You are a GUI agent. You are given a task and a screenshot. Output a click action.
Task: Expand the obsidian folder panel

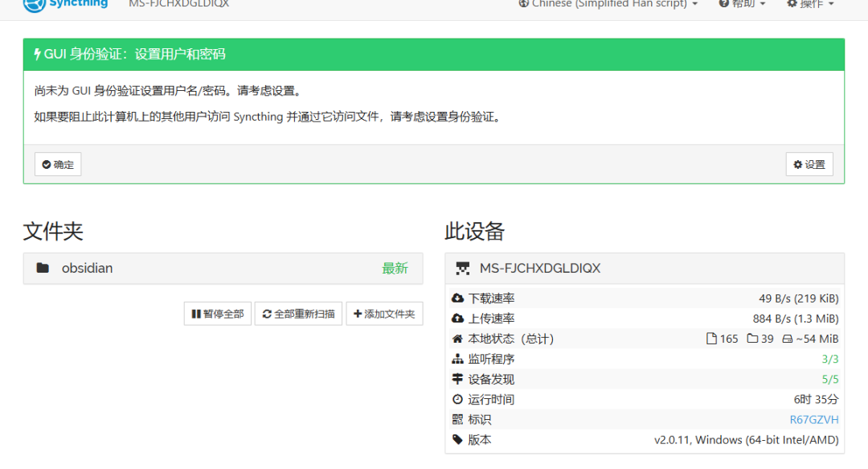223,269
